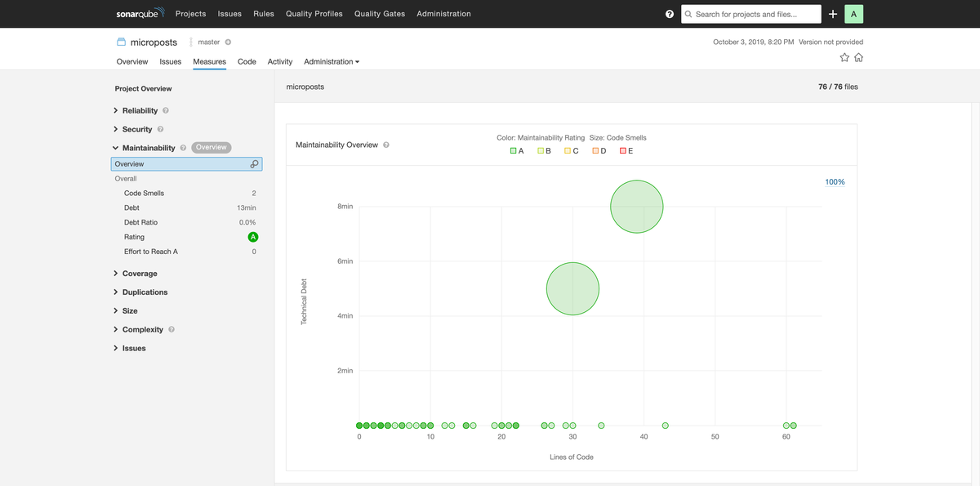Open the user avatar A menu

click(853, 14)
